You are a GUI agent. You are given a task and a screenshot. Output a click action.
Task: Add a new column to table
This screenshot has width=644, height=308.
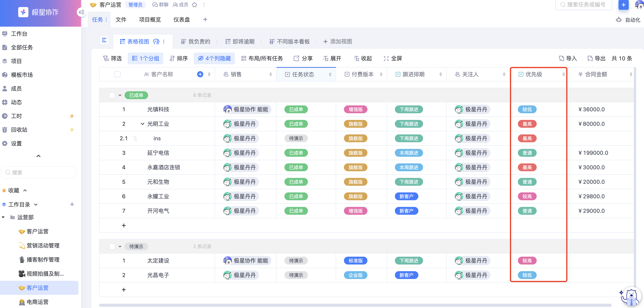pos(200,74)
